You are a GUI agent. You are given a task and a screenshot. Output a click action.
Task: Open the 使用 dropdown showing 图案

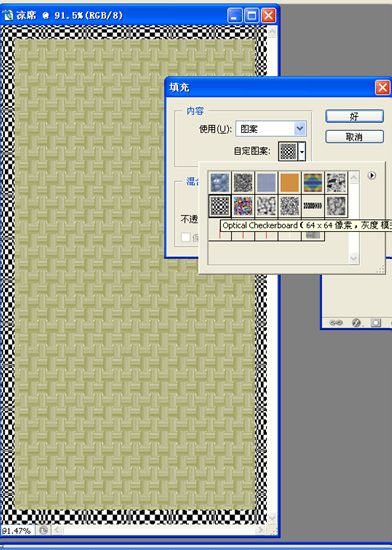[x=271, y=129]
